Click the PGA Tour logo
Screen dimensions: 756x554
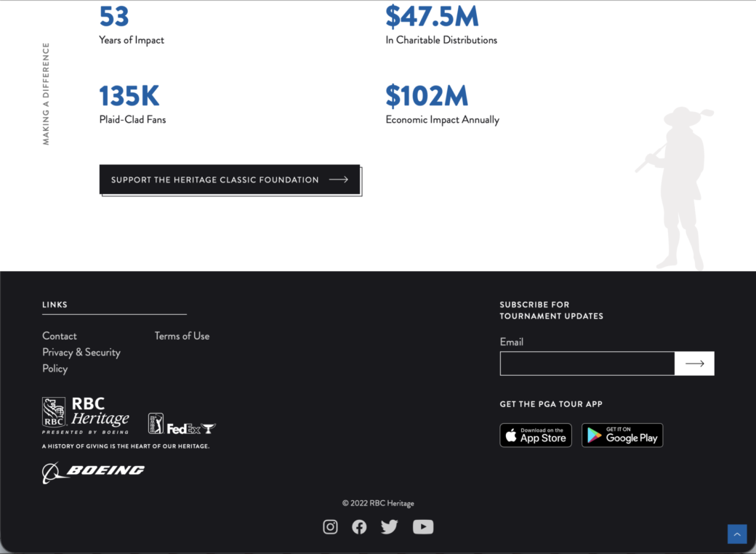(x=156, y=424)
